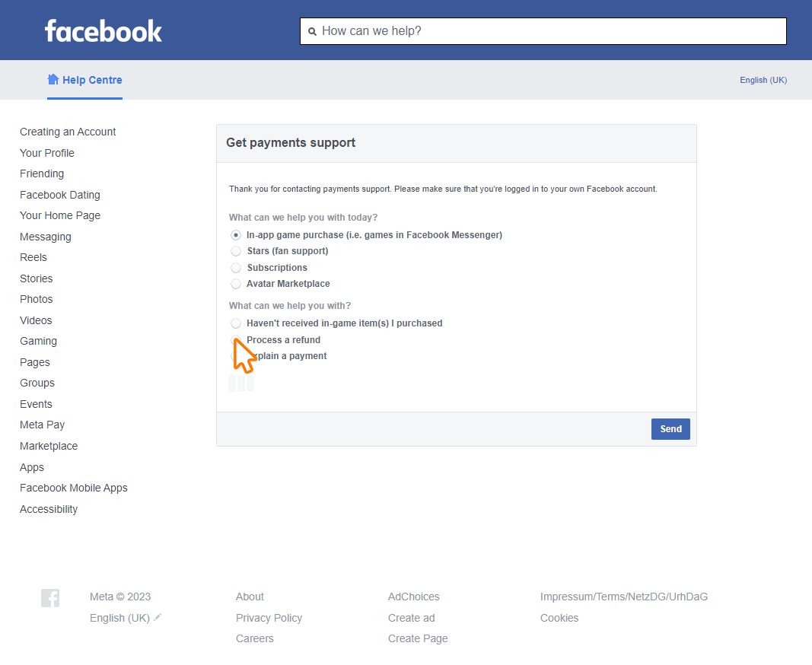Click the pencil icon beside footer language

(x=158, y=617)
